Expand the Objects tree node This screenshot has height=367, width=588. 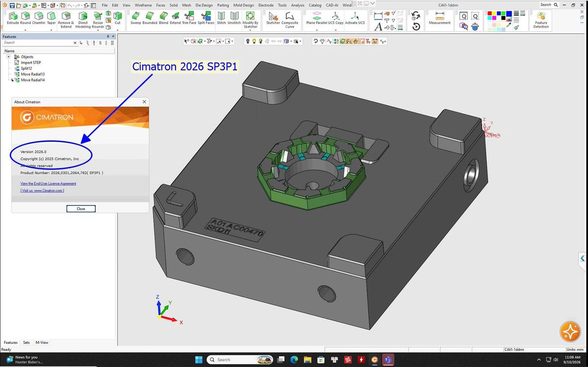click(8, 57)
